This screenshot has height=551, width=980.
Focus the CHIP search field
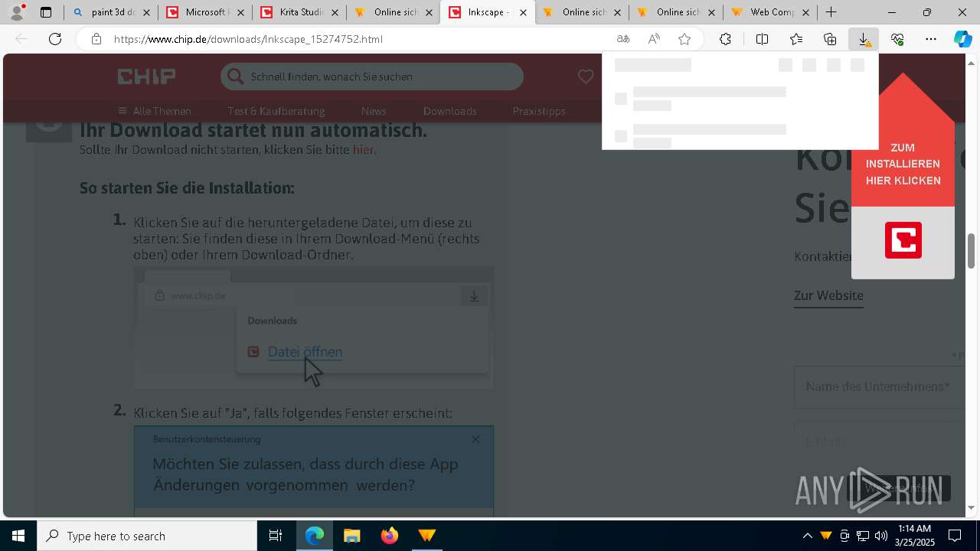point(372,77)
